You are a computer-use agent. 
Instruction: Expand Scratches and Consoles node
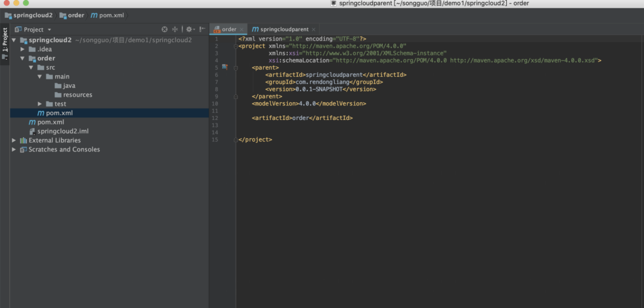[x=14, y=149]
